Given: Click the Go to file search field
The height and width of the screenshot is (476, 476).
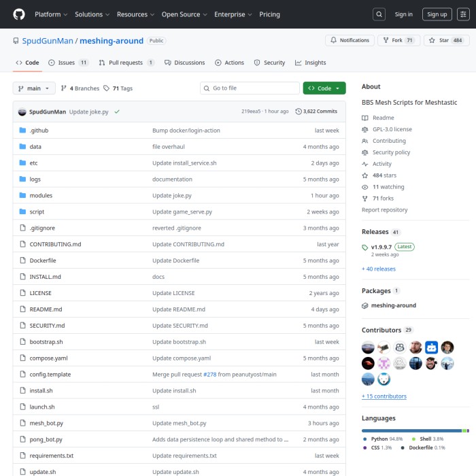Looking at the screenshot, I should (250, 88).
